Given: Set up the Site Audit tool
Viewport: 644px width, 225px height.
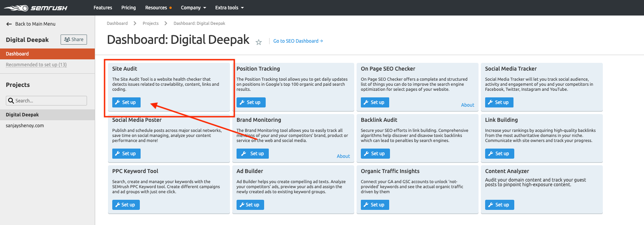Looking at the screenshot, I should [x=126, y=102].
